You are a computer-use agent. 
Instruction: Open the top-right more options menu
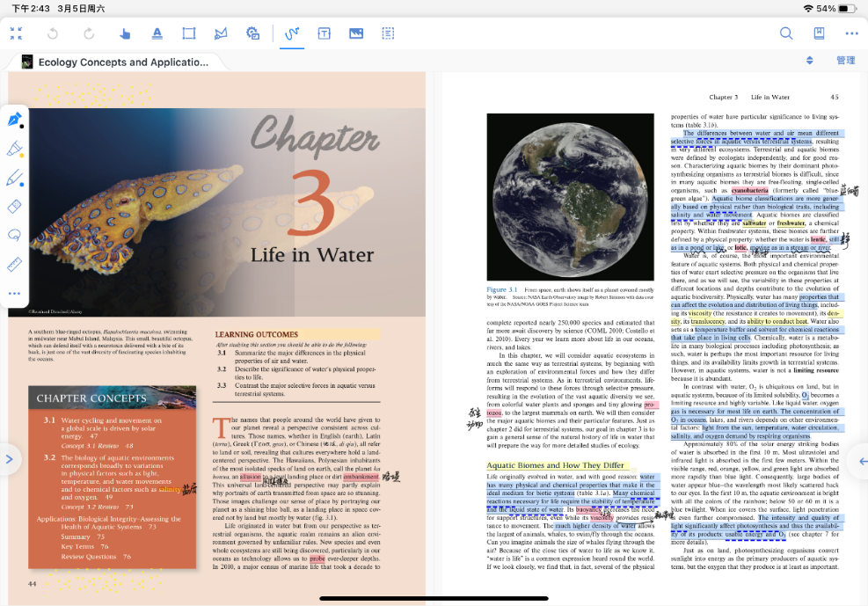(x=851, y=33)
